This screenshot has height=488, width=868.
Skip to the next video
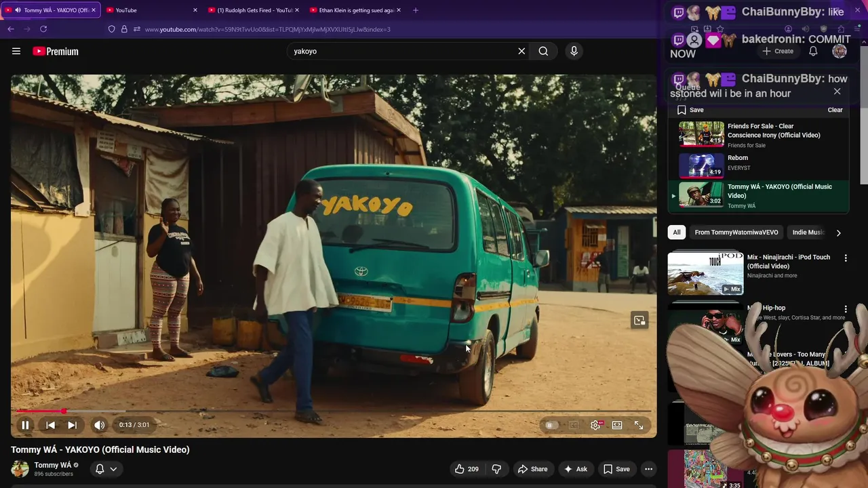point(72,425)
